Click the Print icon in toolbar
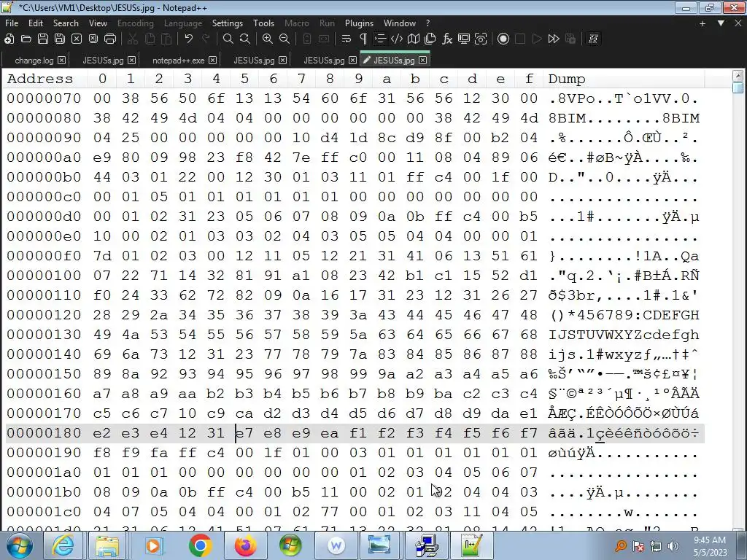747x560 pixels. pyautogui.click(x=110, y=39)
